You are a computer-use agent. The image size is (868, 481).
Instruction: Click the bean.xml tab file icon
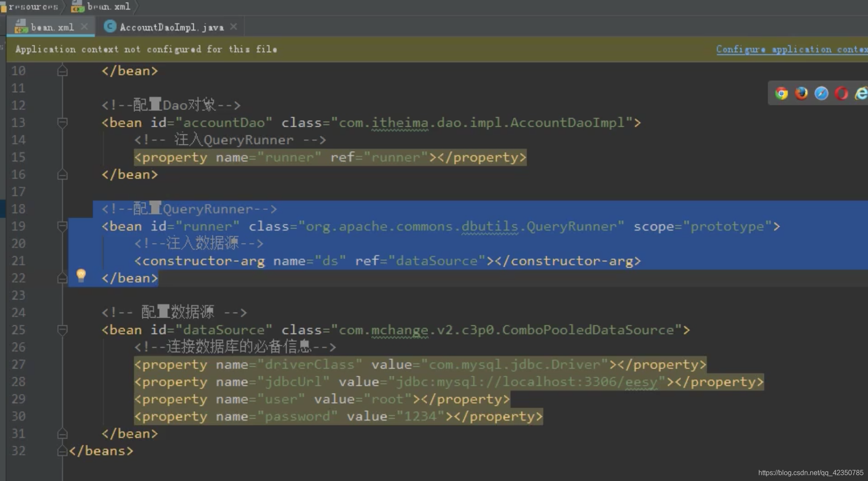(21, 27)
